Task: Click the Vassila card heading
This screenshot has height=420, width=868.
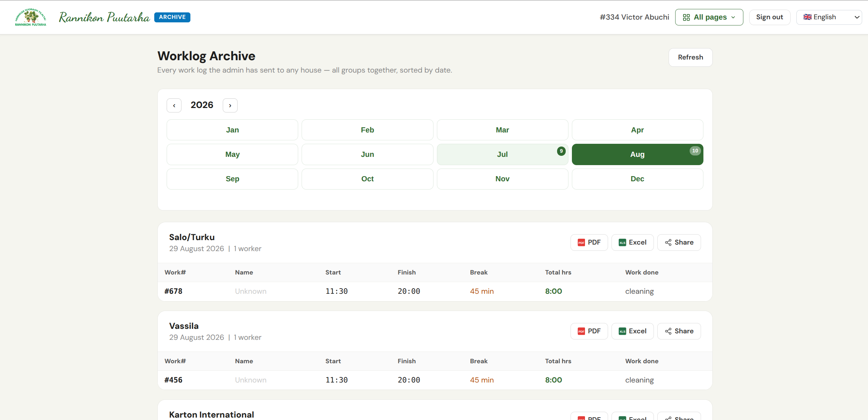Action: (x=184, y=326)
